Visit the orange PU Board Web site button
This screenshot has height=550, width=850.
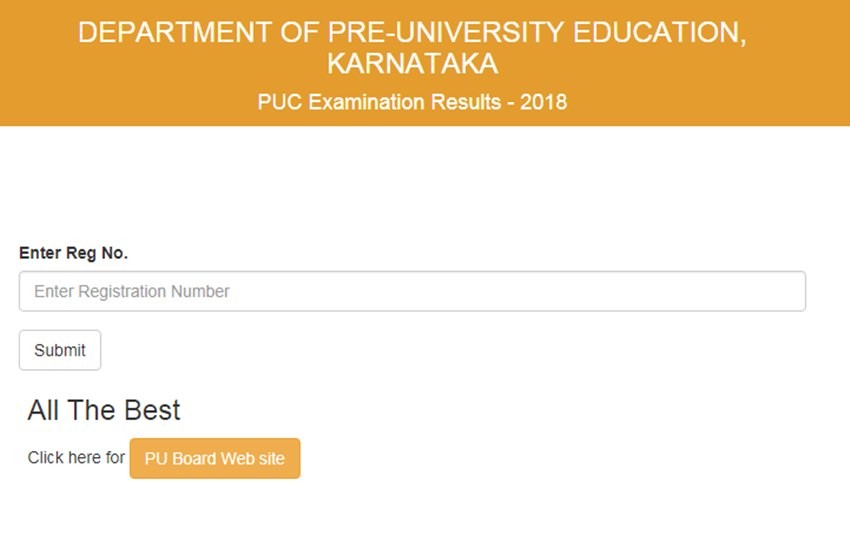pos(214,459)
